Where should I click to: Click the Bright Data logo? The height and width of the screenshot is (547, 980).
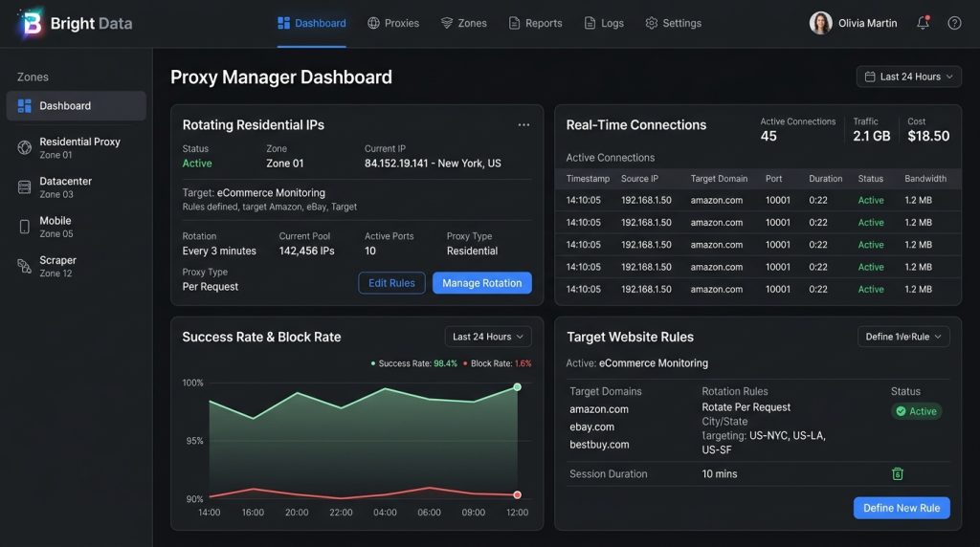75,23
